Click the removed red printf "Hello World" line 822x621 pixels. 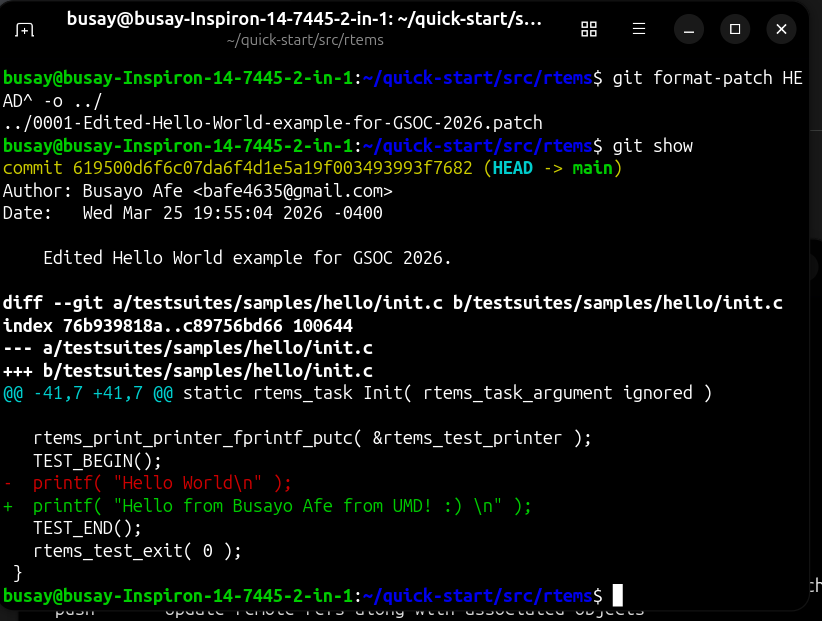pyautogui.click(x=160, y=483)
